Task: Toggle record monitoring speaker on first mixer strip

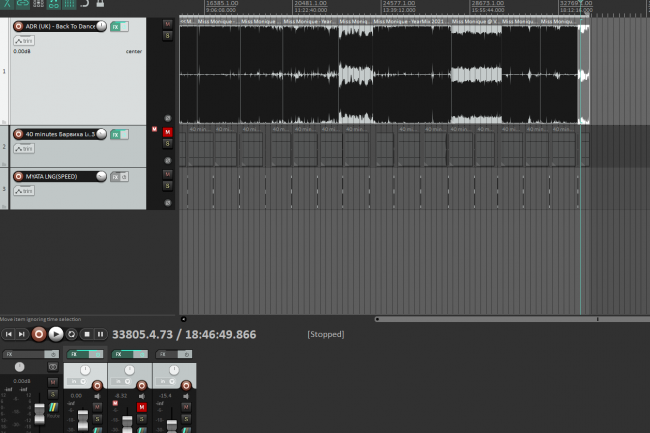Action: [x=97, y=396]
